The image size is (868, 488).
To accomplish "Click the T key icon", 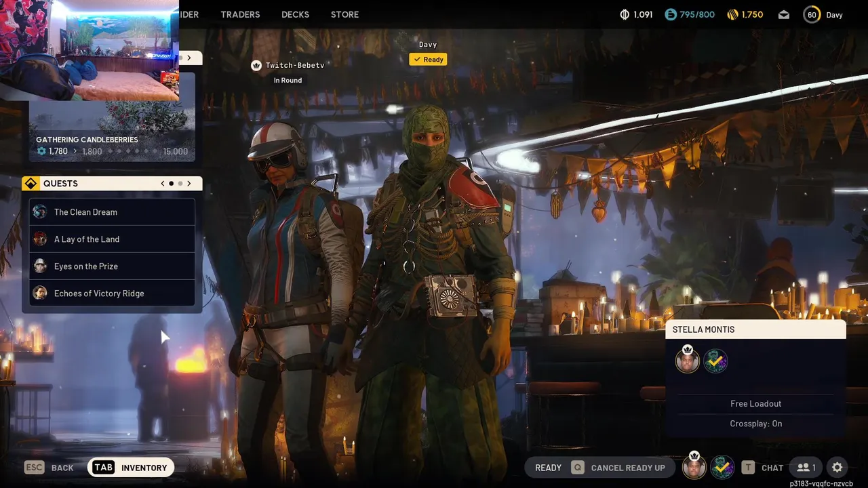I will point(748,467).
